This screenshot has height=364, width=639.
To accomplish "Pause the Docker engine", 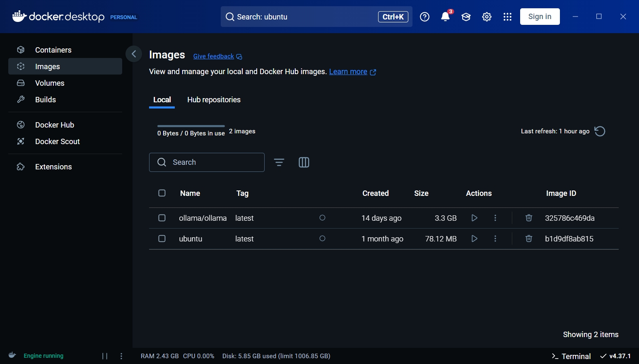I will click(105, 356).
